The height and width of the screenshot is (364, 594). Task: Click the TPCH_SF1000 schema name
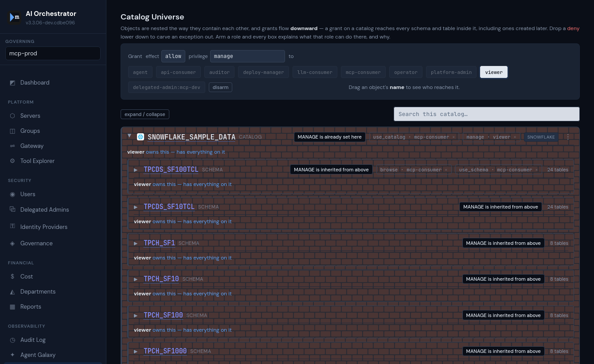tap(165, 352)
